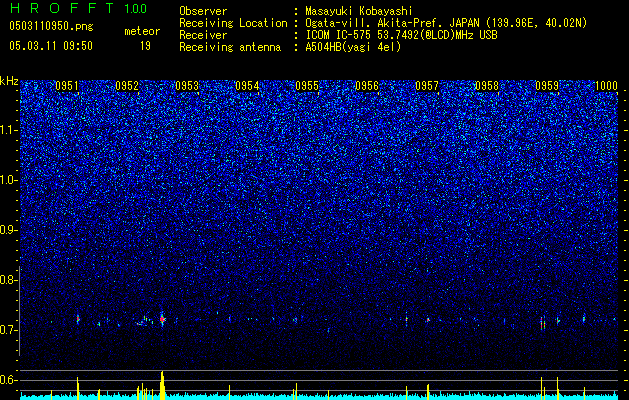The height and width of the screenshot is (400, 629).
Task: Click the strongest red meteor echo near 0952
Action: pyautogui.click(x=162, y=319)
